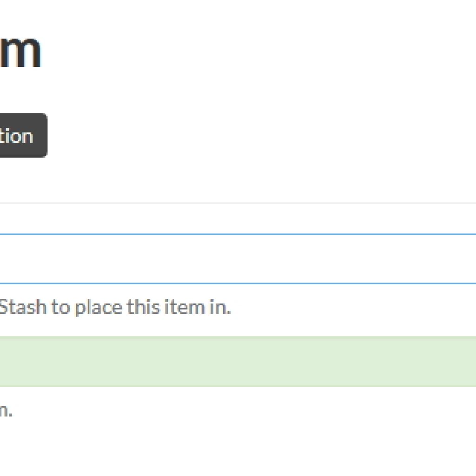Click the word "place" in the hint text
The width and height of the screenshot is (476, 476).
click(x=99, y=307)
